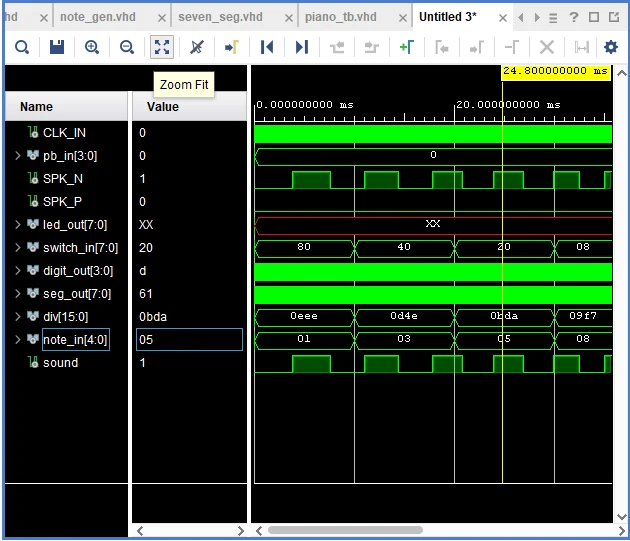Click the 0eee segment in the div waveform
This screenshot has width=630, height=541.
[304, 316]
